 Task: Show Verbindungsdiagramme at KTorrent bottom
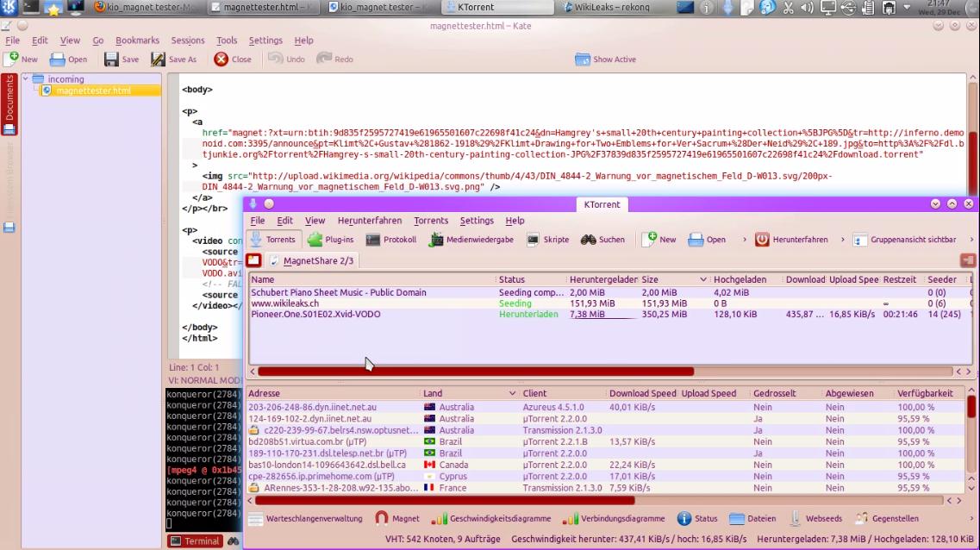[x=614, y=519]
